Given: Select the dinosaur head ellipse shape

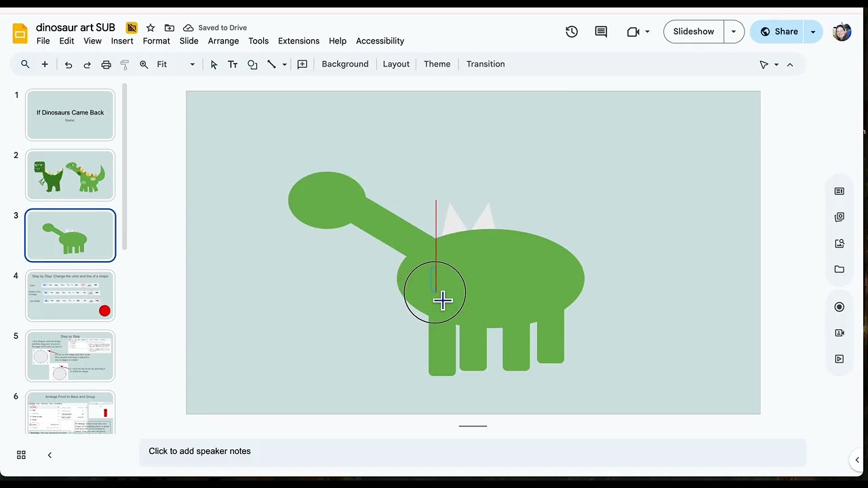Looking at the screenshot, I should click(327, 200).
